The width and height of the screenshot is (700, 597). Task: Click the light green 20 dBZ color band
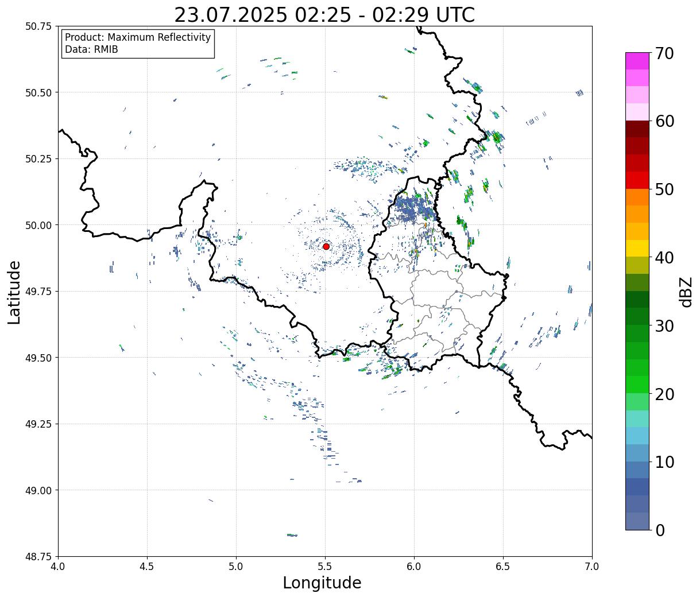click(637, 401)
